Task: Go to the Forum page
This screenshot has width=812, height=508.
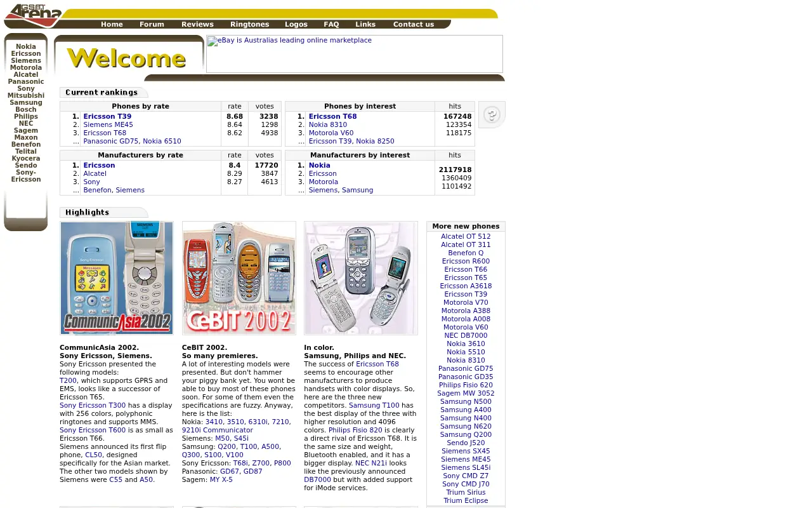Action: coord(152,24)
